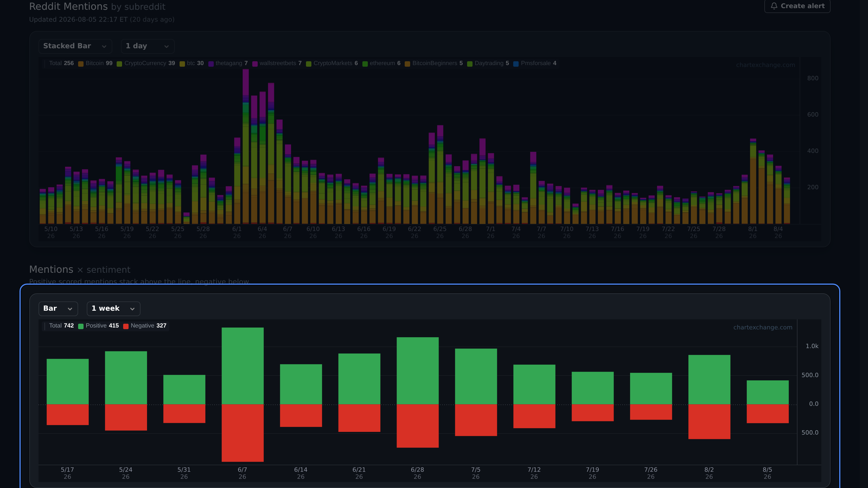This screenshot has width=868, height=488.
Task: Click the green positive bar for 8/5
Action: pos(768,392)
